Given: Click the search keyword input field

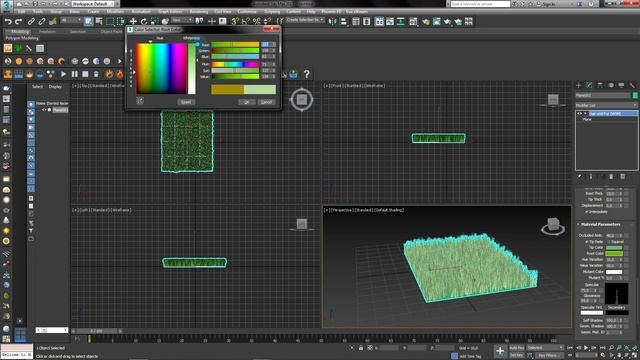Looking at the screenshot, I should tap(480, 4).
